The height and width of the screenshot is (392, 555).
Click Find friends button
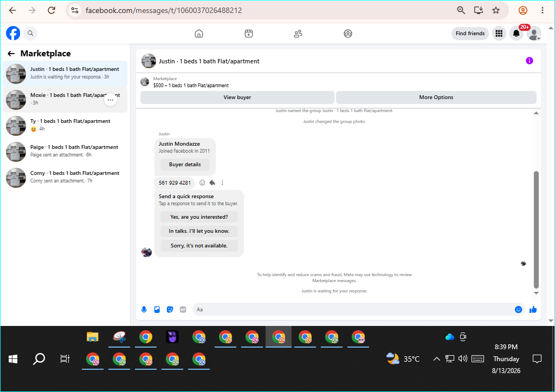[470, 33]
